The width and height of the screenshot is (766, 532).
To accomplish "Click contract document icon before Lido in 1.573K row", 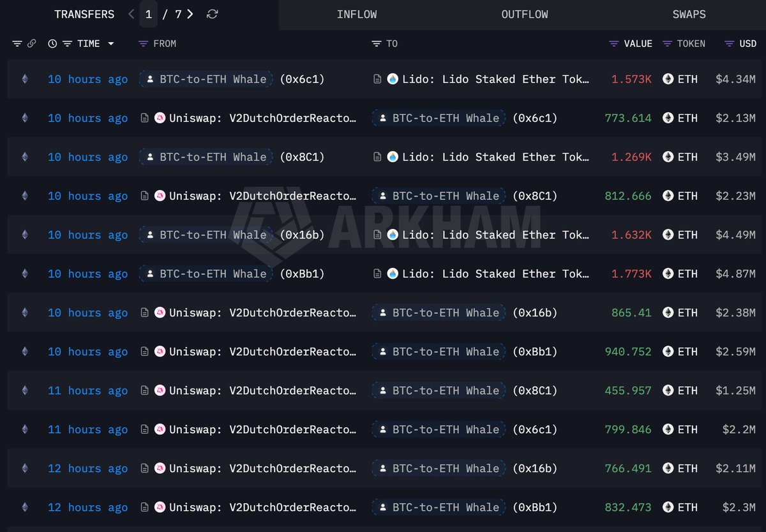I will pyautogui.click(x=377, y=79).
